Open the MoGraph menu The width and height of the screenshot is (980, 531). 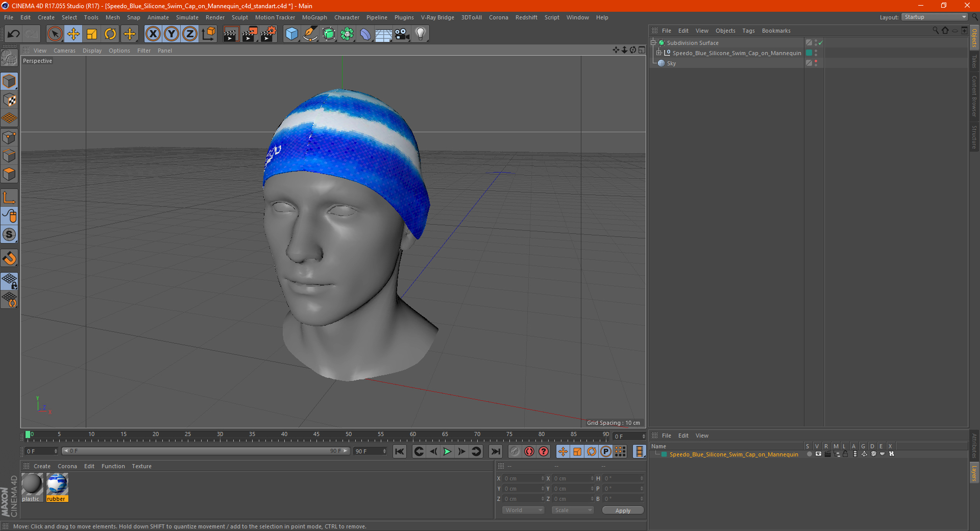[x=314, y=17]
